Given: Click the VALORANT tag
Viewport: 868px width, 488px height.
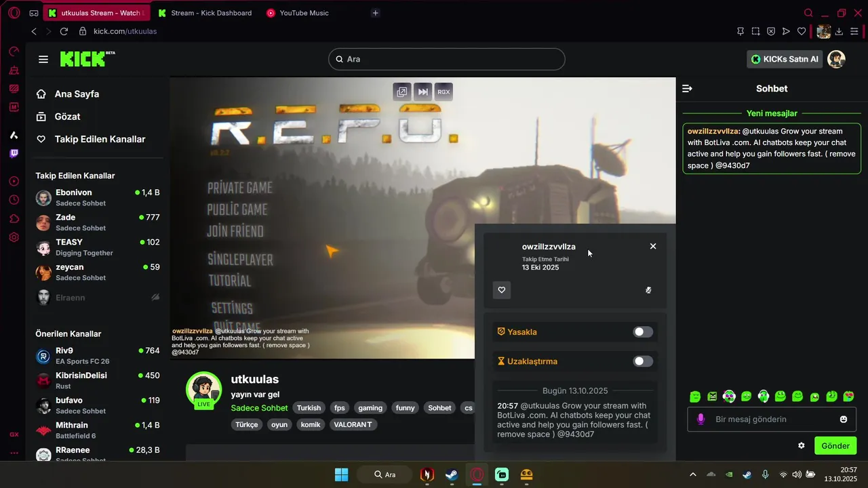Looking at the screenshot, I should pyautogui.click(x=353, y=425).
